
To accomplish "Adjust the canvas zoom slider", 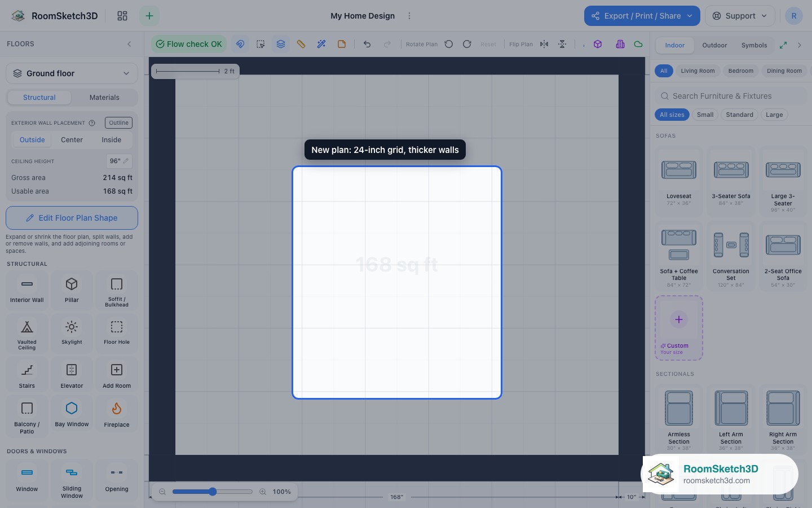I will point(213,492).
